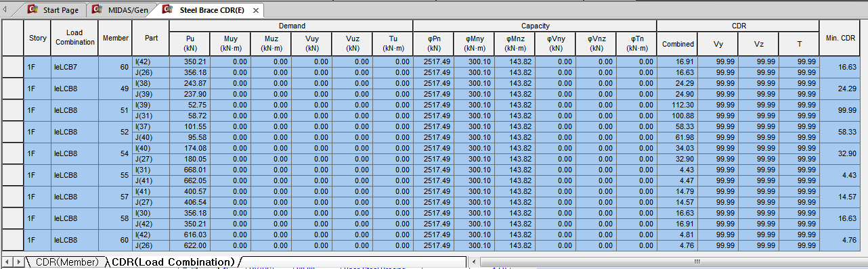868x269 pixels.
Task: Click the Member column header
Action: click(x=115, y=38)
